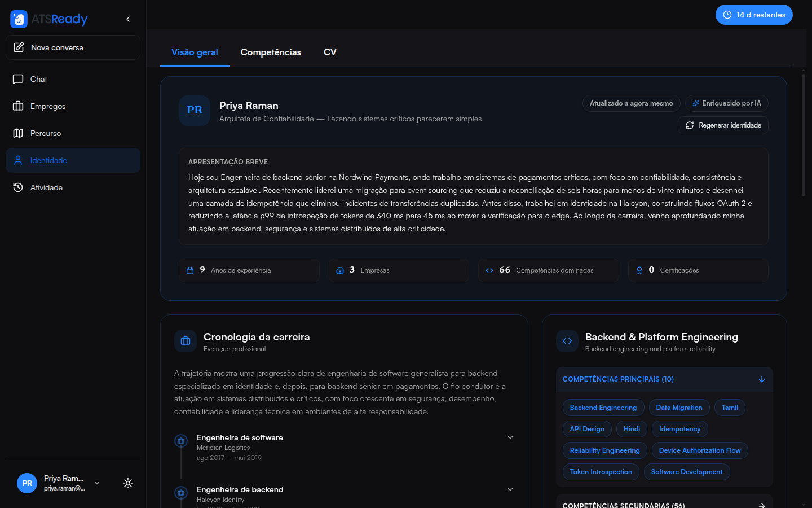Image resolution: width=812 pixels, height=508 pixels.
Task: Select the Reliability Engineering skill tag
Action: 605,450
